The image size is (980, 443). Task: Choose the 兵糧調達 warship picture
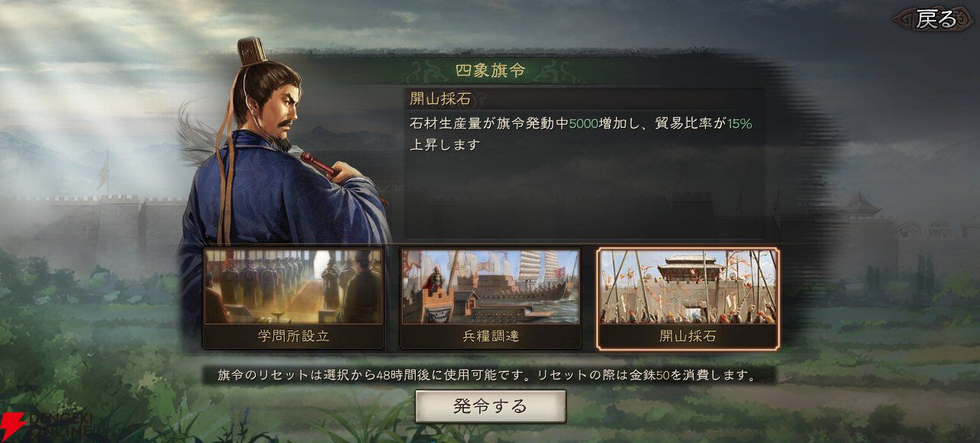pos(491,287)
